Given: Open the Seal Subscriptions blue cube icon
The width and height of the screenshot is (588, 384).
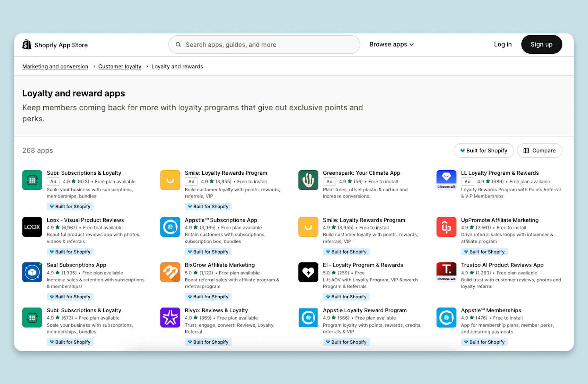Looking at the screenshot, I should 32,272.
